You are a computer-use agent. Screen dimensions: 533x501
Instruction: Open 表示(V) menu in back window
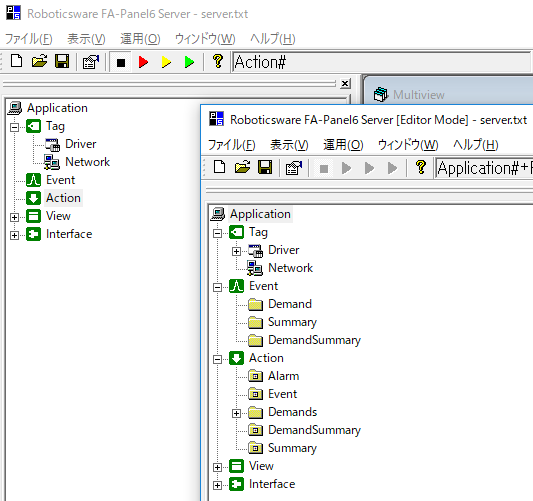pos(86,39)
